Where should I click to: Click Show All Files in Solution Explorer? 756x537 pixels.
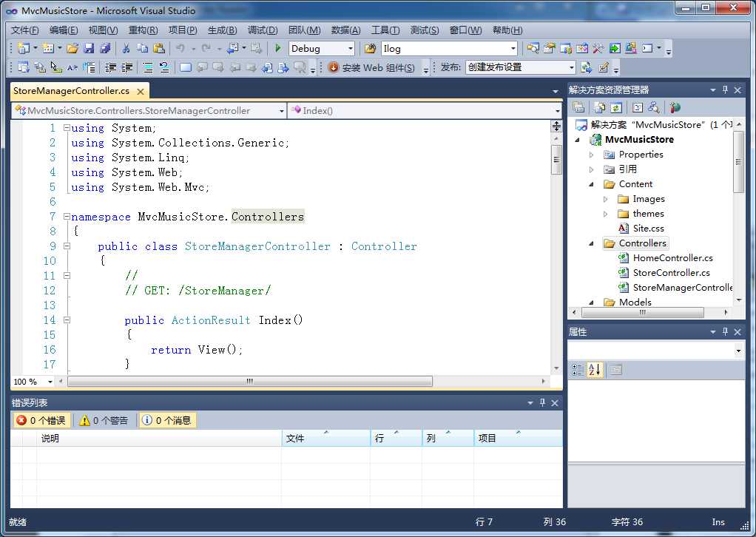[x=600, y=107]
